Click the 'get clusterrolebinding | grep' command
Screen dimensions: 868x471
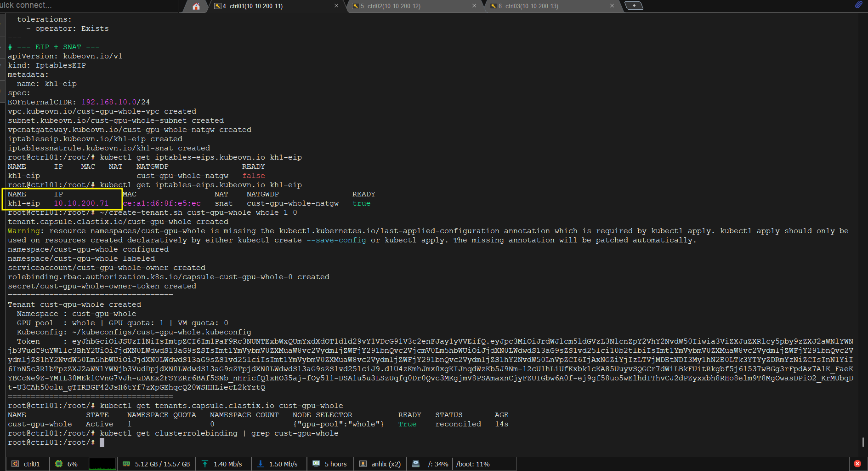pyautogui.click(x=219, y=433)
